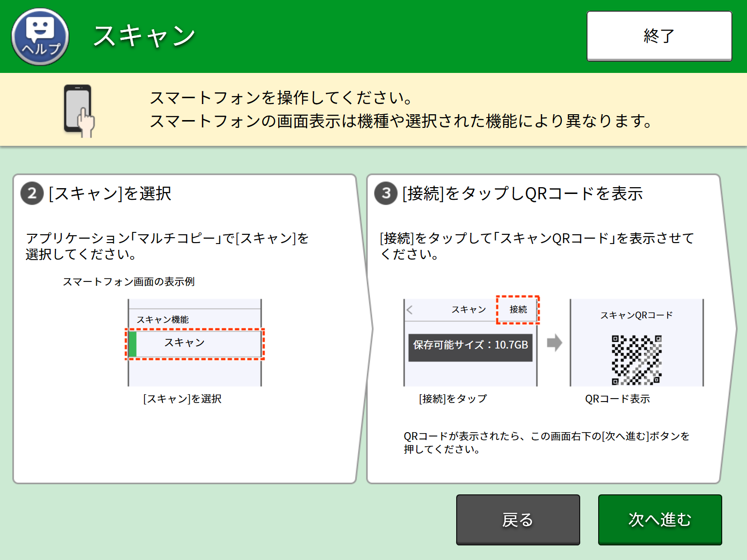Click the step 2 number badge

(32, 193)
